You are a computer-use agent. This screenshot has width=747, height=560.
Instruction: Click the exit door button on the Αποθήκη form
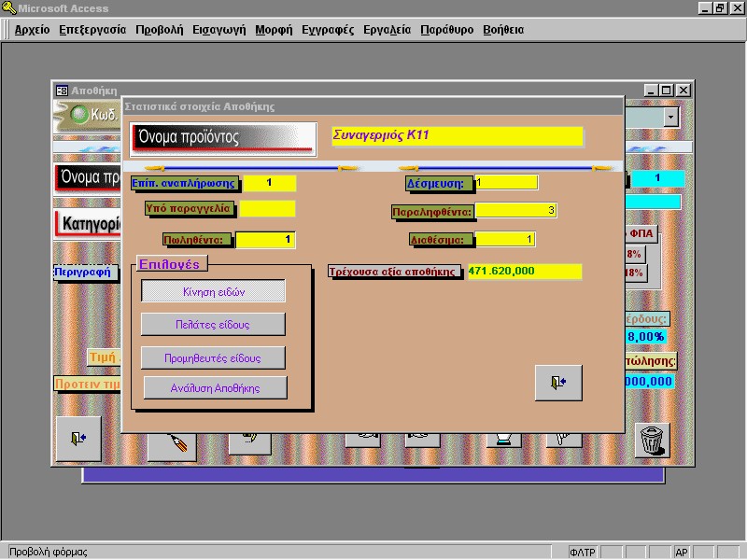click(x=78, y=437)
